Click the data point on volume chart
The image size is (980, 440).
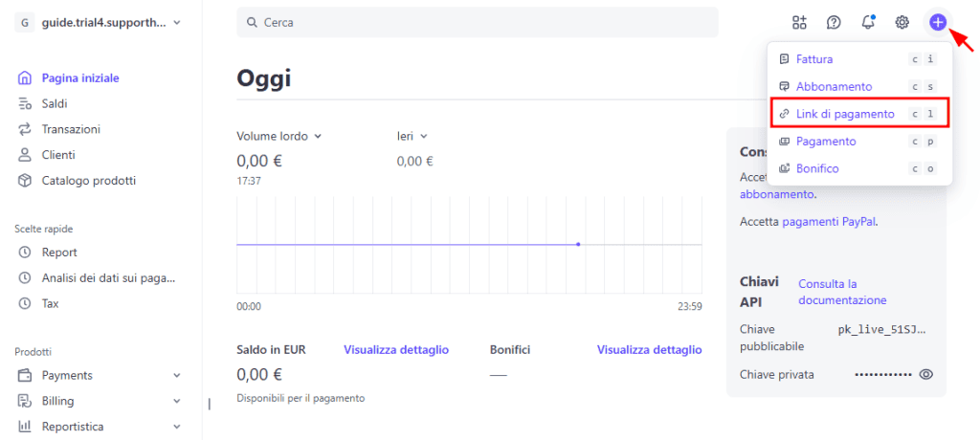[x=578, y=244]
